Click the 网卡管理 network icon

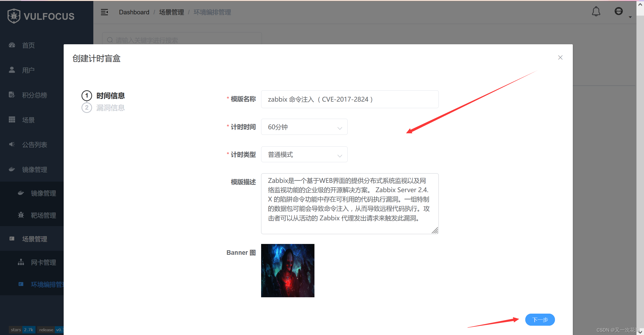(x=21, y=262)
